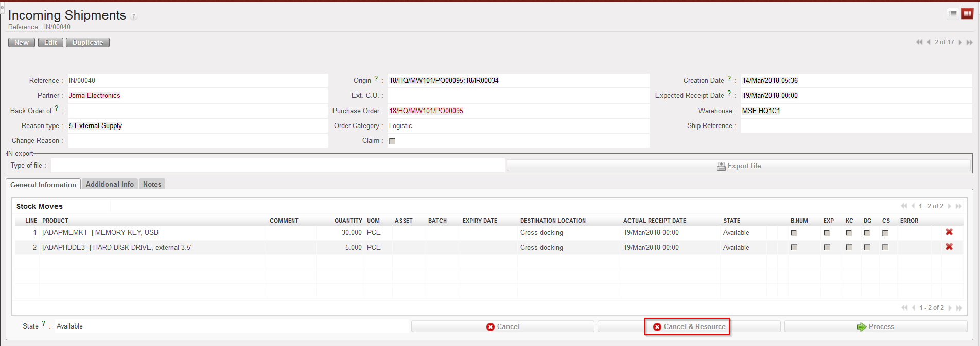
Task: Click the Cancel & Resource button
Action: [689, 326]
